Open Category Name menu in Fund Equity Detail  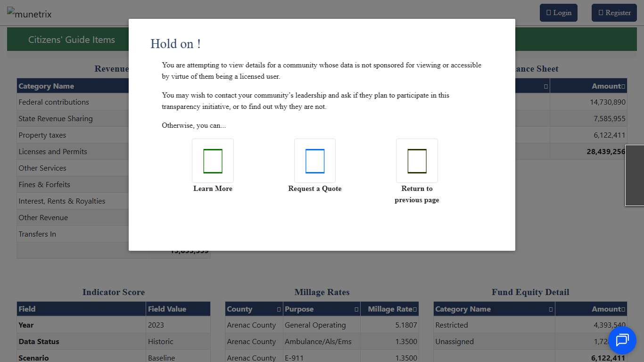pyautogui.click(x=551, y=310)
